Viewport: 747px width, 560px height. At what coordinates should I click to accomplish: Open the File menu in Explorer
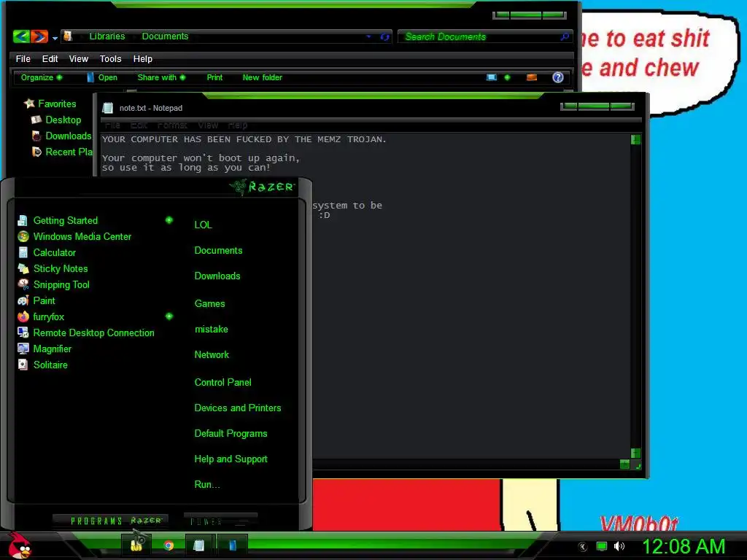point(23,58)
